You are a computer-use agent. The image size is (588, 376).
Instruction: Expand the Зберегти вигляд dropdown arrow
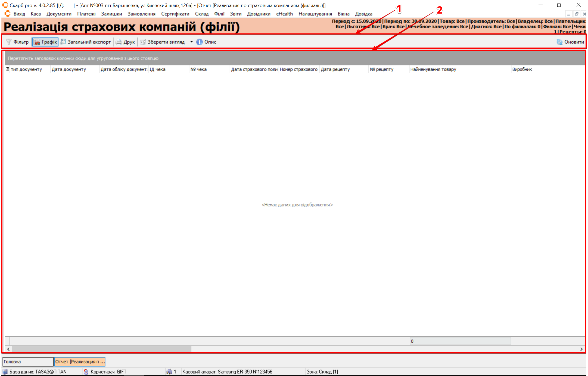[191, 42]
